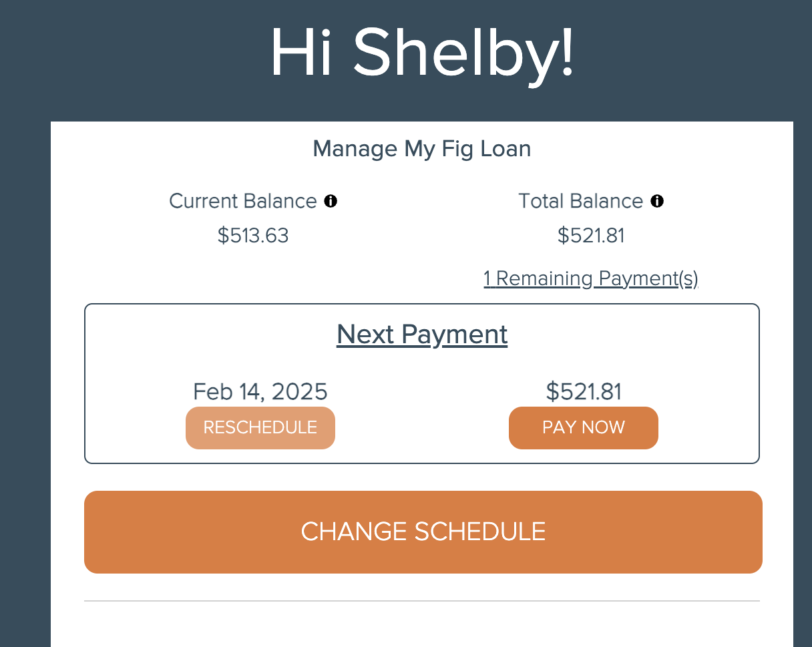Click the PAY NOW button
This screenshot has width=812, height=647.
coord(584,428)
